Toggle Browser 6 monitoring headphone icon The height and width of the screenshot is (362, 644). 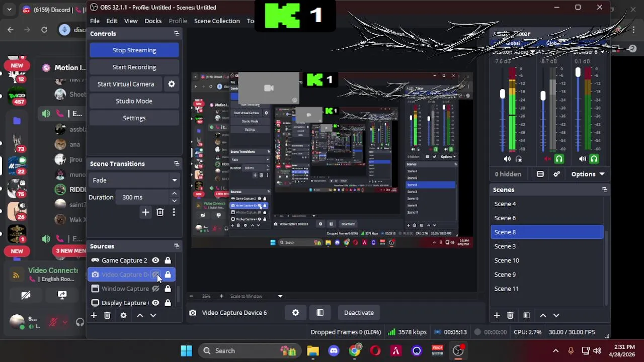[594, 159]
